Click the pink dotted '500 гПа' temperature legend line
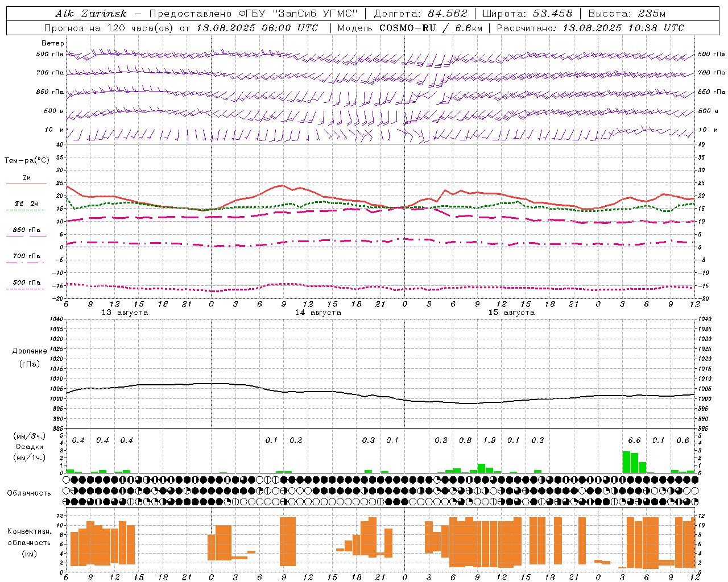This screenshot has height=582, width=728. pyautogui.click(x=26, y=289)
